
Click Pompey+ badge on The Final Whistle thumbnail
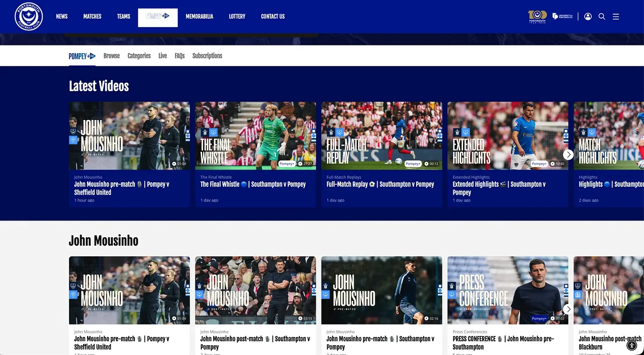pyautogui.click(x=287, y=164)
